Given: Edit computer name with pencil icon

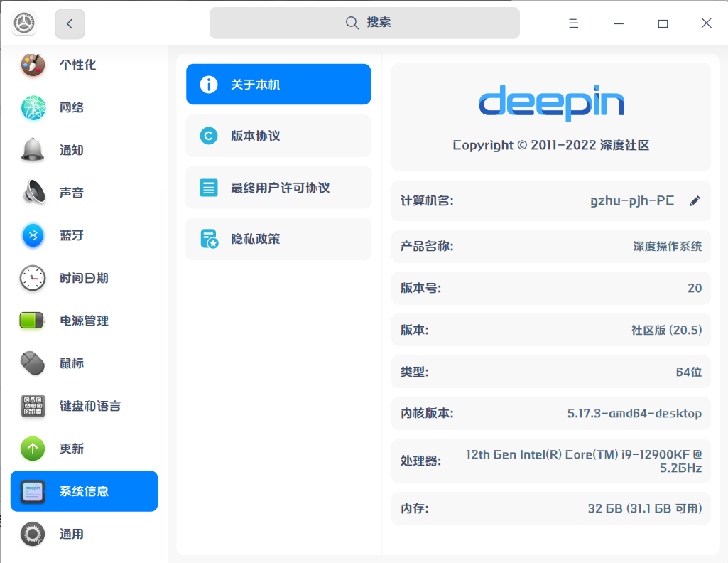Looking at the screenshot, I should [695, 201].
